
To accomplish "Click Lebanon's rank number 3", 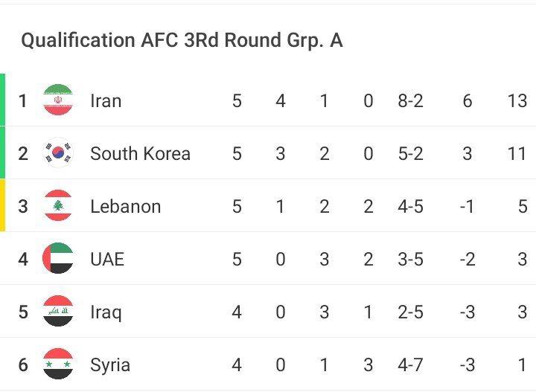I will pyautogui.click(x=23, y=206).
